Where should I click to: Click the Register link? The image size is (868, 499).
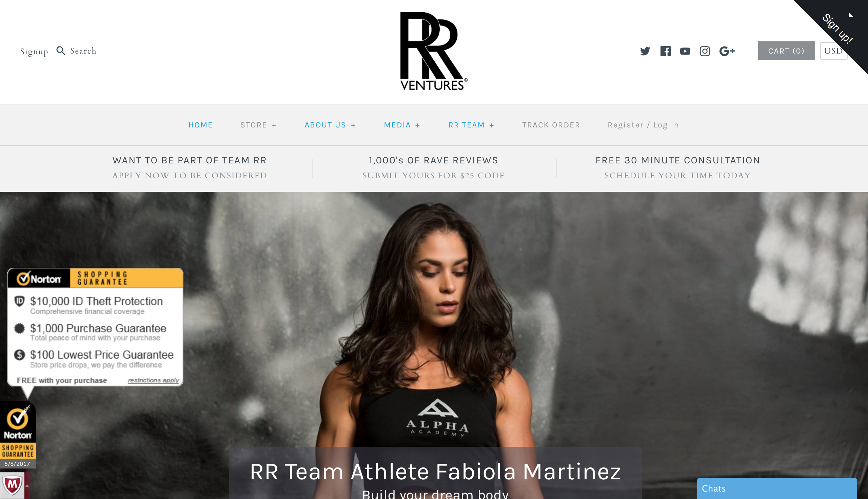click(x=625, y=125)
